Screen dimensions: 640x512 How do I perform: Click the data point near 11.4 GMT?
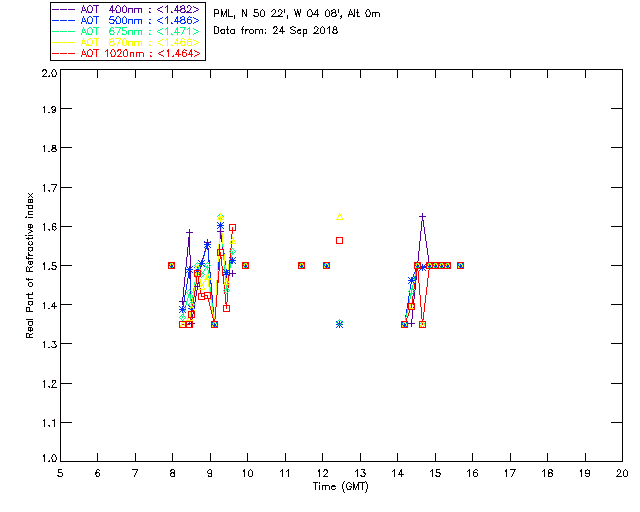tap(301, 265)
